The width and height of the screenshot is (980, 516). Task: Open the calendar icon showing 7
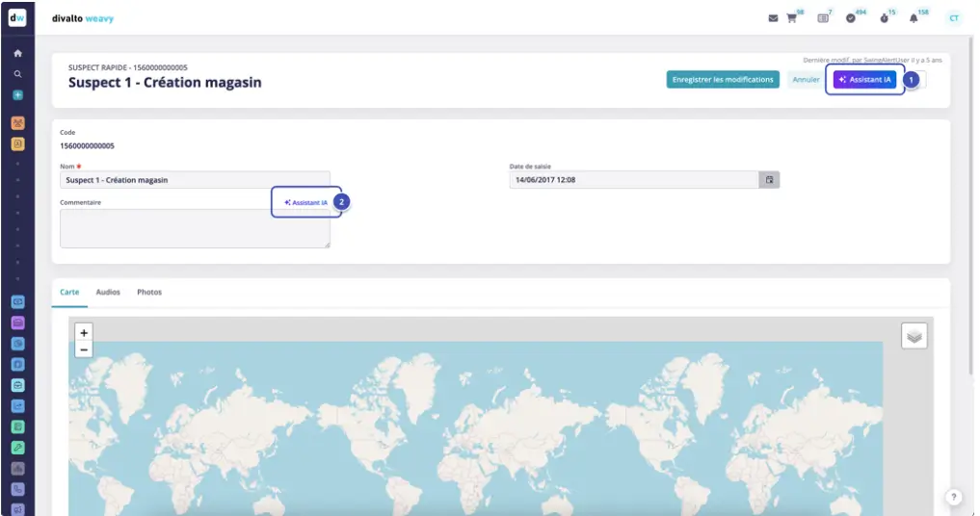(x=823, y=18)
